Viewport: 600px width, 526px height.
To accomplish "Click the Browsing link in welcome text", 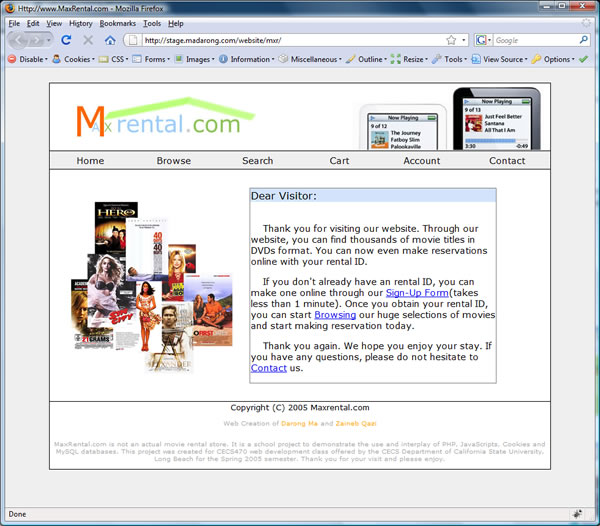I will coord(334,315).
